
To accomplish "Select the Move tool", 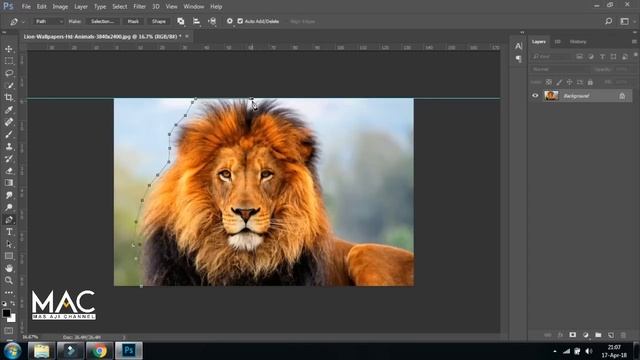I will click(9, 49).
